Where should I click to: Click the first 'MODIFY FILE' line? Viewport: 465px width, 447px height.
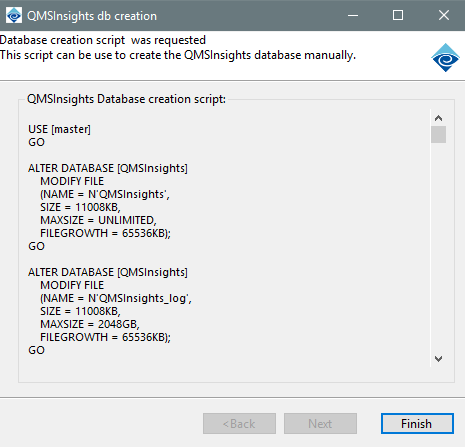[x=72, y=181]
